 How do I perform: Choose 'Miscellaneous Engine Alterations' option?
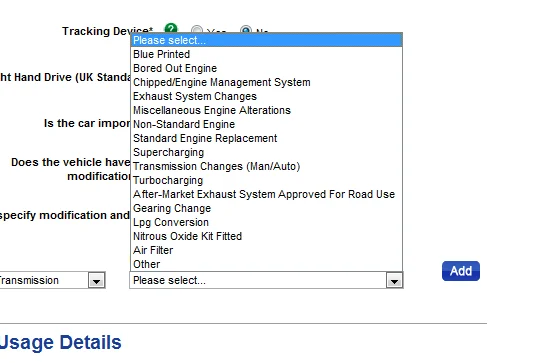(267, 110)
